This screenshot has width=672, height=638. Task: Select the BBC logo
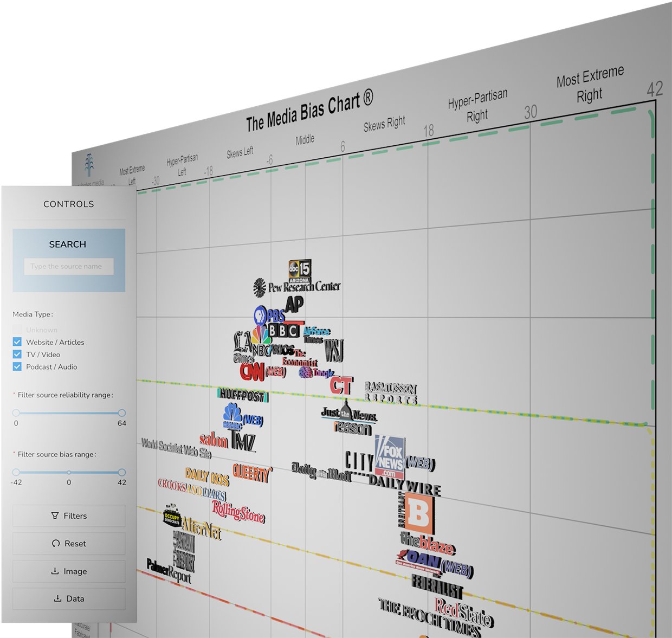(283, 330)
